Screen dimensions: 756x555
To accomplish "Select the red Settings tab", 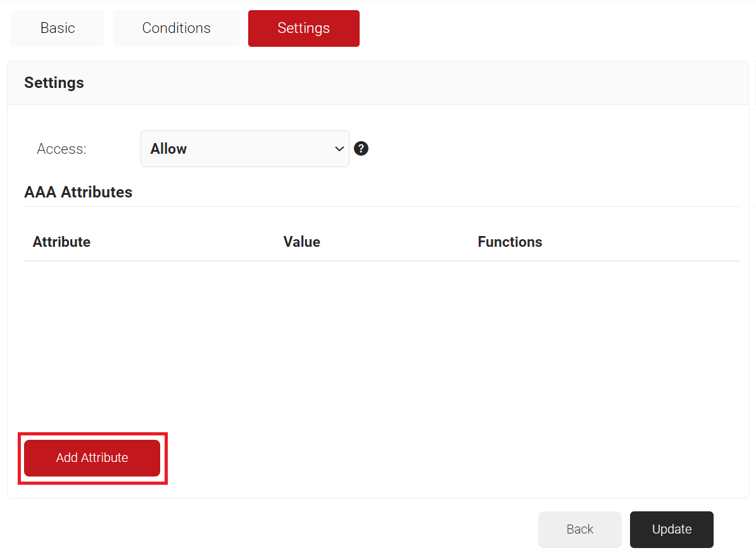I will [x=303, y=28].
